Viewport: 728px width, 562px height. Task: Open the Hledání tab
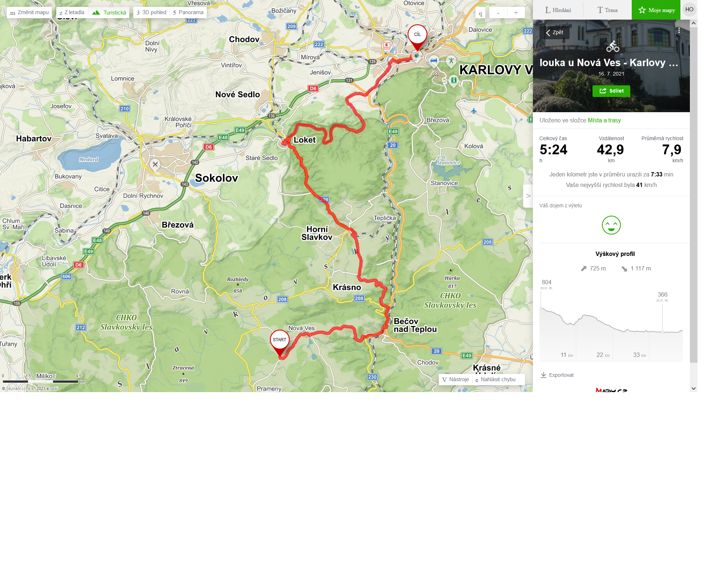point(558,10)
